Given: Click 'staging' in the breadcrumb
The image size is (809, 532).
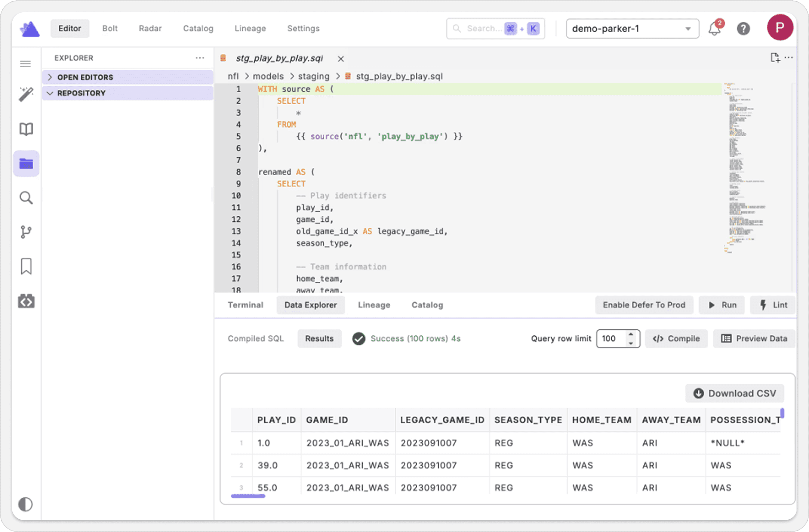Looking at the screenshot, I should pyautogui.click(x=314, y=76).
